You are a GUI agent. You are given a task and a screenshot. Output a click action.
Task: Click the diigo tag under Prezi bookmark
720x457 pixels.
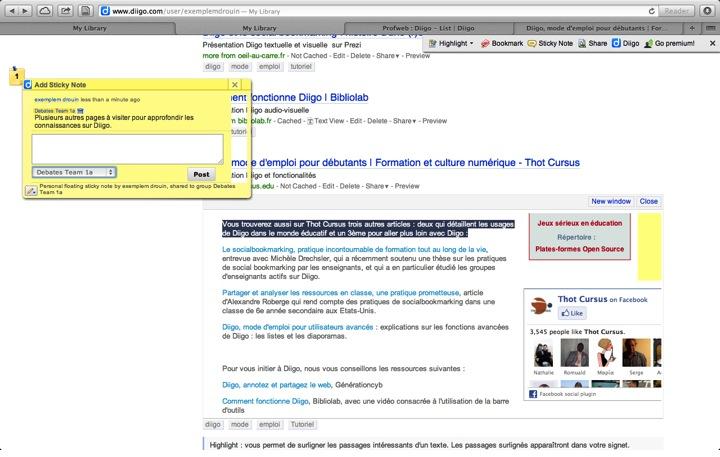[213, 67]
